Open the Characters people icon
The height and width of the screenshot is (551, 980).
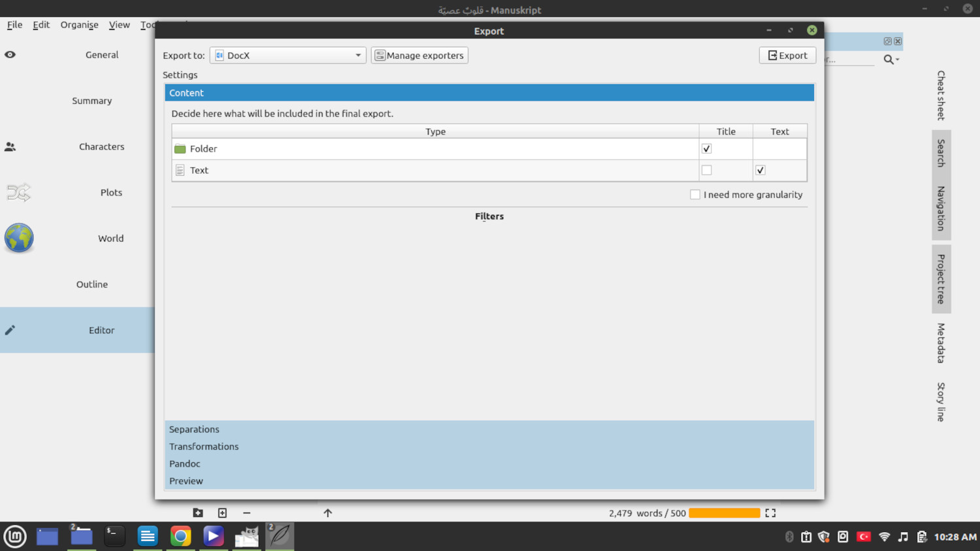click(x=10, y=147)
